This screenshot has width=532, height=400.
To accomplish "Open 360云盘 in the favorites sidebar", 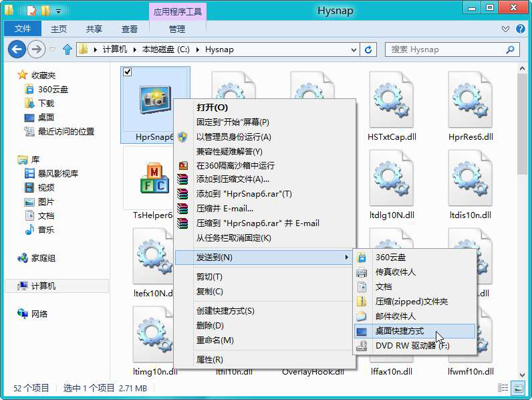I will pyautogui.click(x=47, y=90).
